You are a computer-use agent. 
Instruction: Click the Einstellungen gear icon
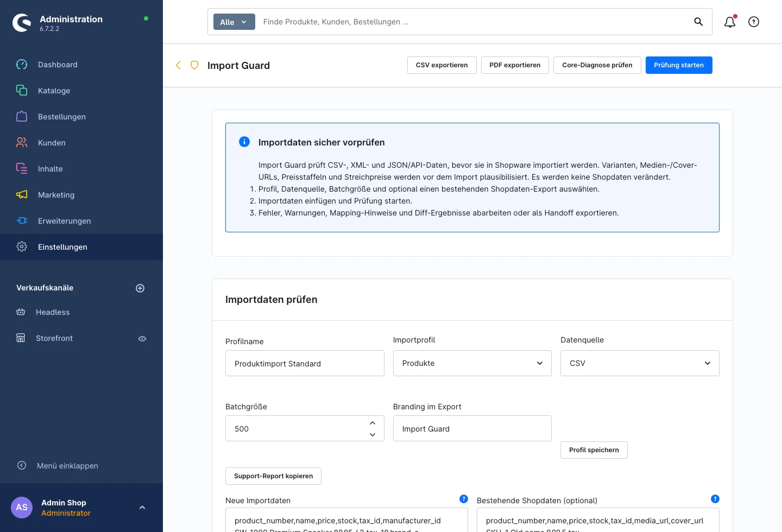22,246
